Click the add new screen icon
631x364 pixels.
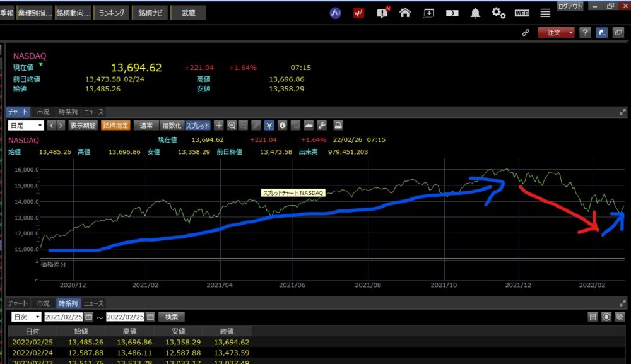428,13
